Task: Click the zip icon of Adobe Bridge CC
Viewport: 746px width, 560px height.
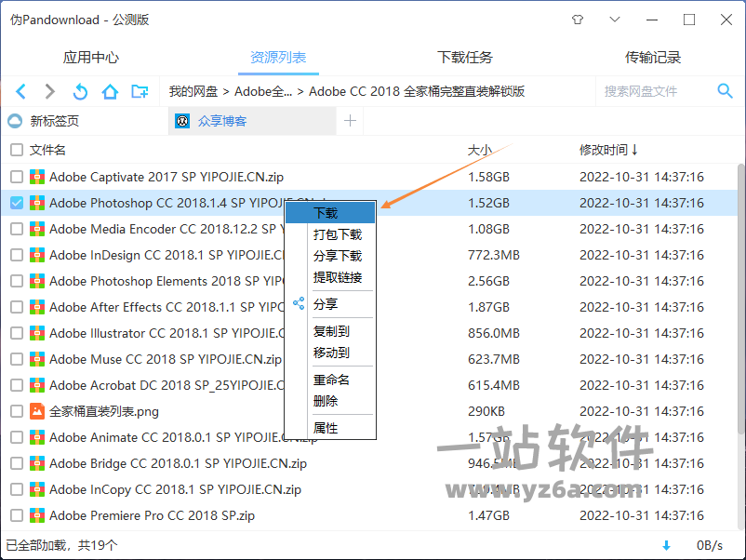Action: tap(37, 463)
